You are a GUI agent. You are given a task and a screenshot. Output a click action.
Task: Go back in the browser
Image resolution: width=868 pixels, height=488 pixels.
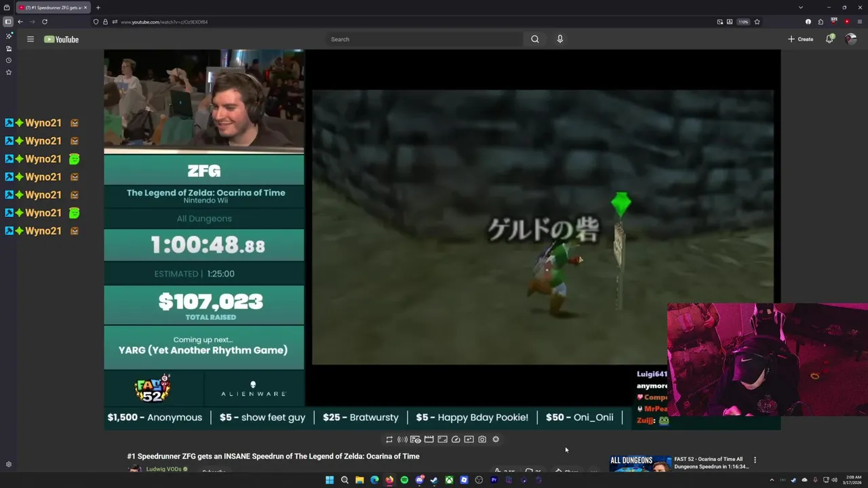pyautogui.click(x=20, y=22)
